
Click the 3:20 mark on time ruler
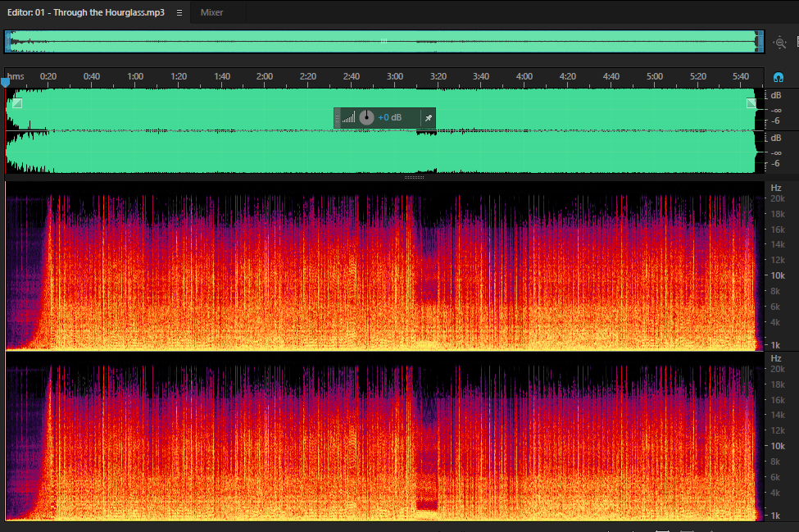click(x=438, y=76)
